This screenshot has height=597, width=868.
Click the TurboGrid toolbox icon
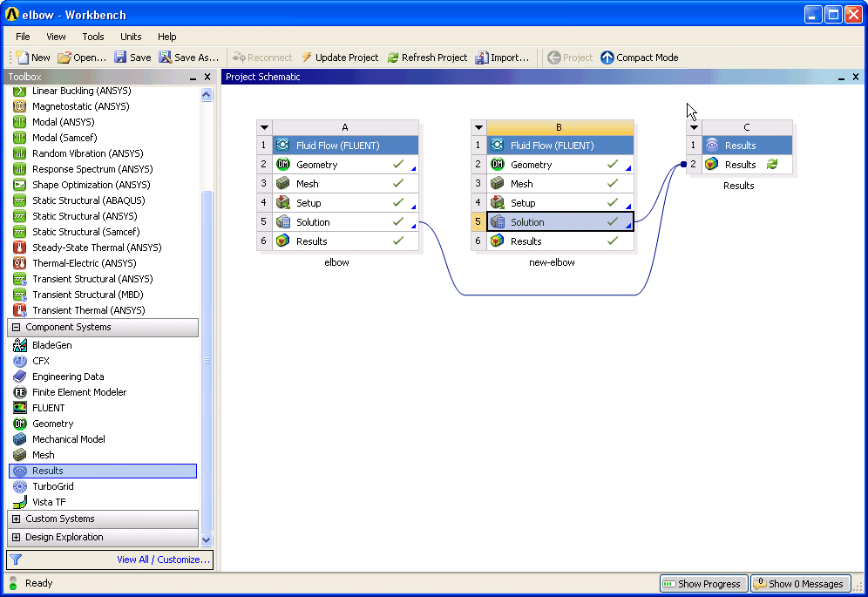click(20, 486)
